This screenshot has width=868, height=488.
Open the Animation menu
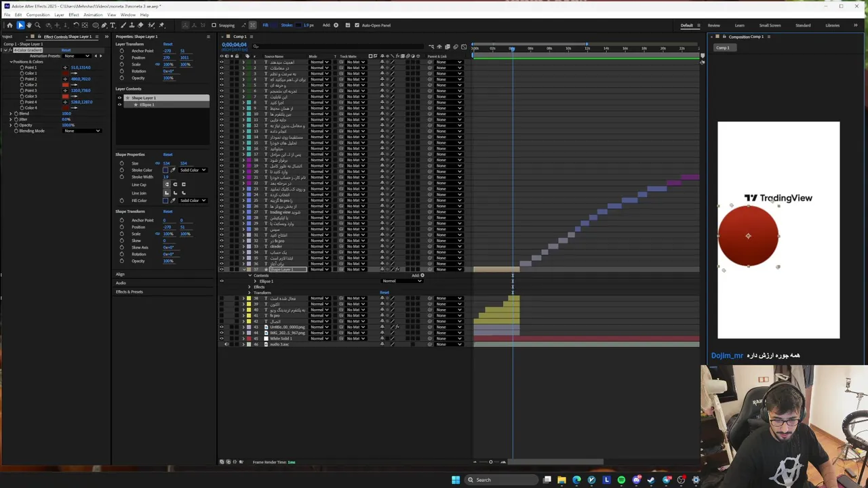93,14
